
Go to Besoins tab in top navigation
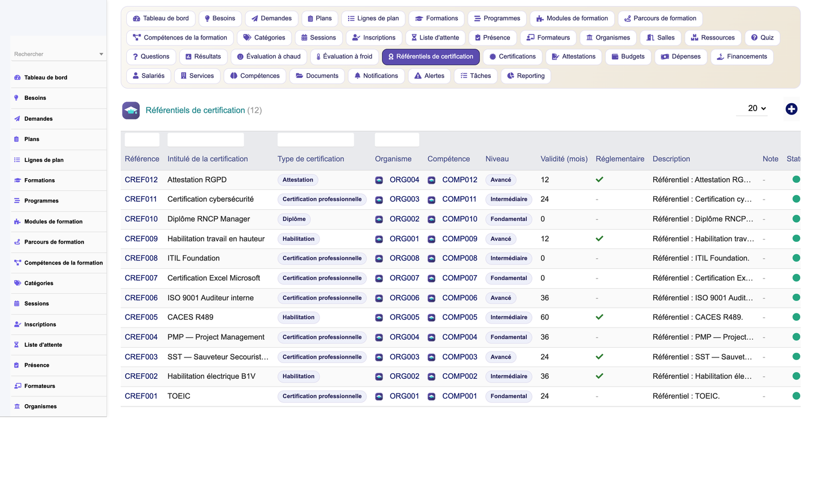coord(219,19)
